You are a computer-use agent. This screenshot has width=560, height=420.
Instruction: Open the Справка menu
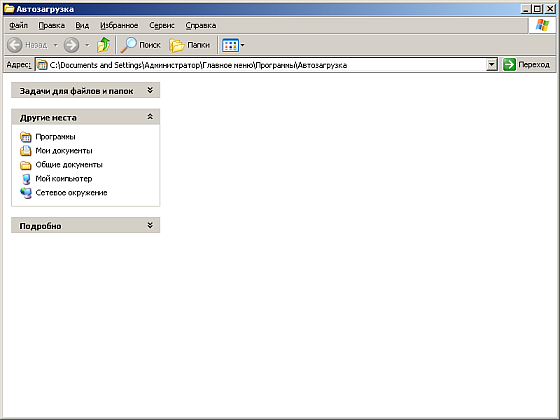coord(201,25)
